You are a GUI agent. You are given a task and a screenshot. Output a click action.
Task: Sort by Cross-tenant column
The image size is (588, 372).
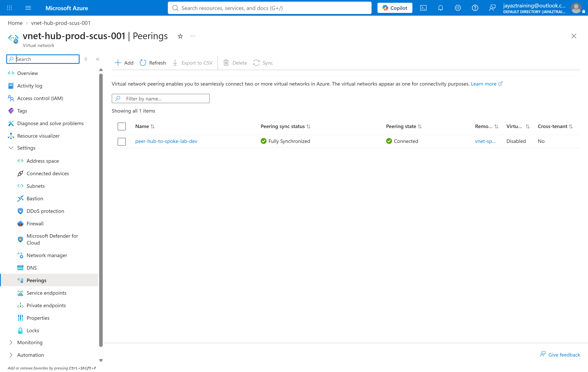pos(555,126)
